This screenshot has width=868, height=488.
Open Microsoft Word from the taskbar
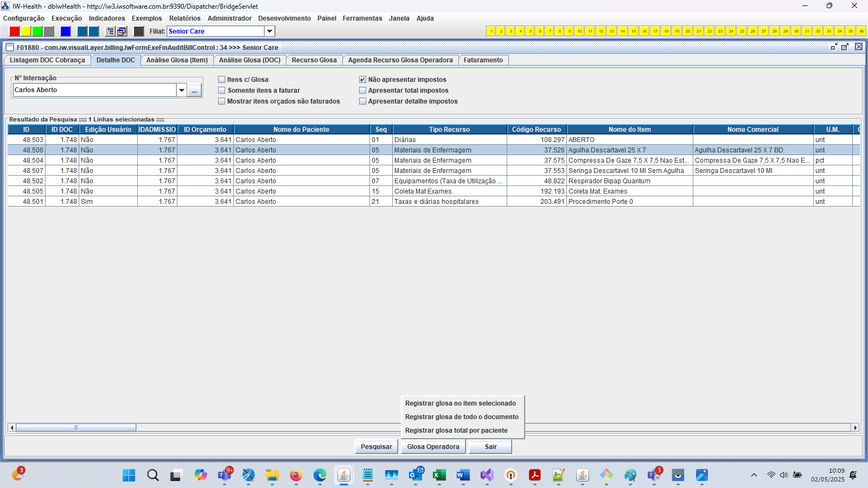463,476
